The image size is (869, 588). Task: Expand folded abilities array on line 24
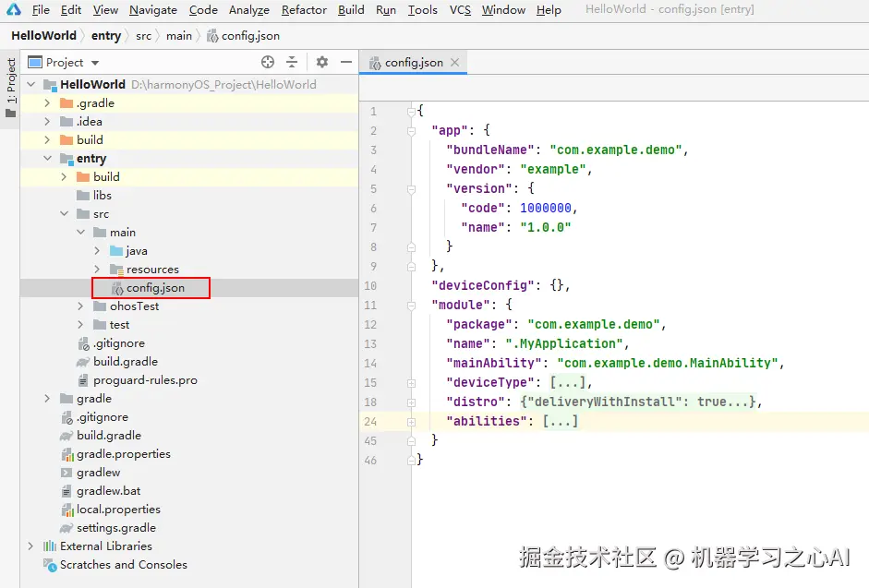tap(411, 422)
